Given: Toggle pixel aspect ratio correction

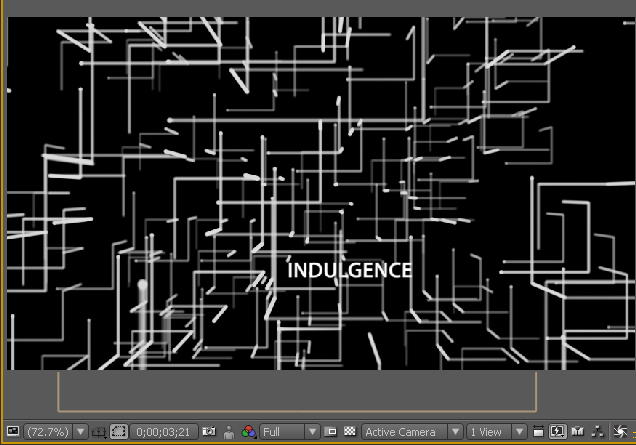Looking at the screenshot, I should 538,432.
